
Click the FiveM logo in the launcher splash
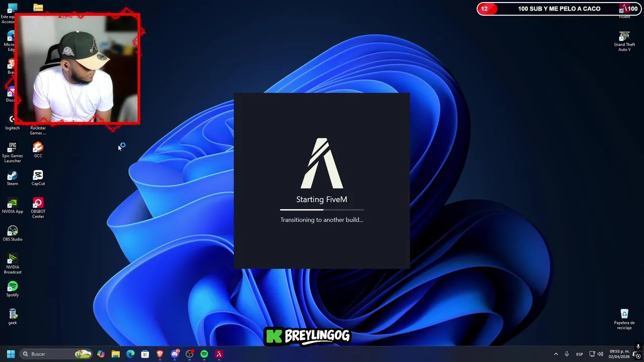[322, 163]
